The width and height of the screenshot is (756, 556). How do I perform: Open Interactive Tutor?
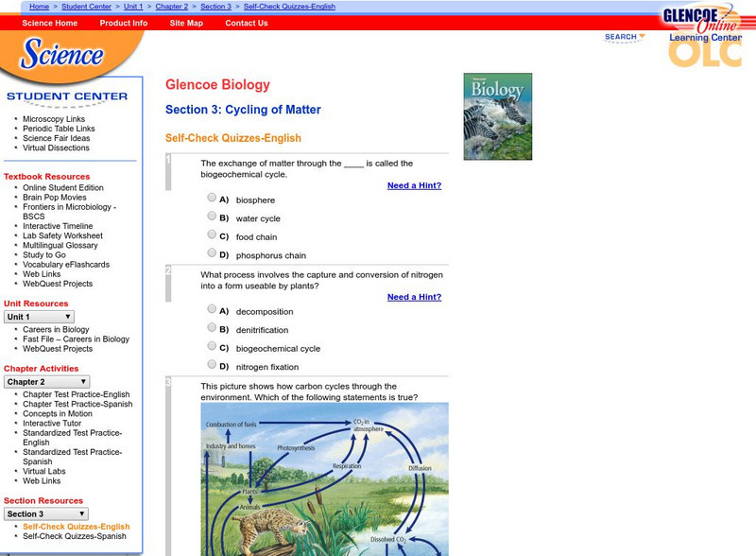click(52, 424)
